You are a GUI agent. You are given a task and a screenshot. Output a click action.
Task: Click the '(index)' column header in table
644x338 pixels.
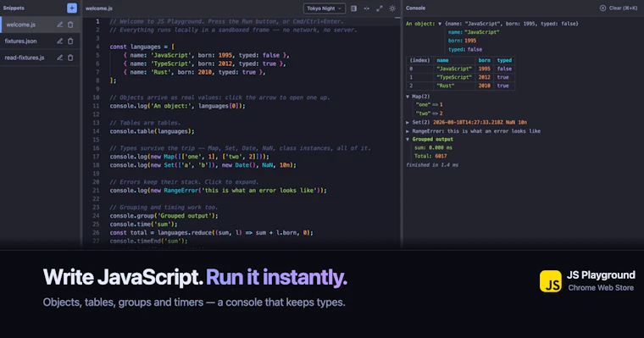[419, 60]
